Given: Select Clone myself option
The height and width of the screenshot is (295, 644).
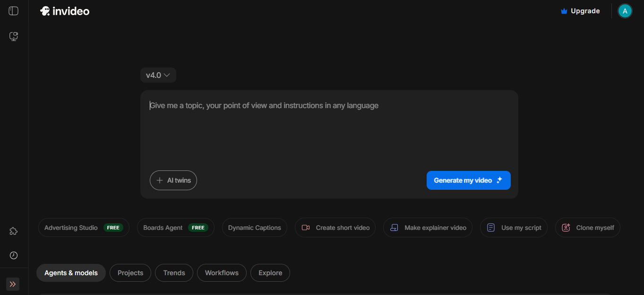Looking at the screenshot, I should [588, 228].
